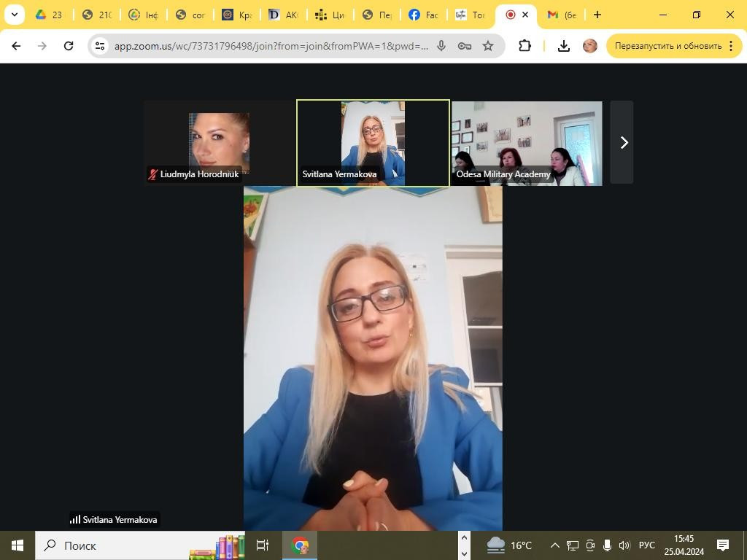Image resolution: width=747 pixels, height=560 pixels.
Task: Switch to the tab labeled 'cor'
Action: (x=190, y=15)
